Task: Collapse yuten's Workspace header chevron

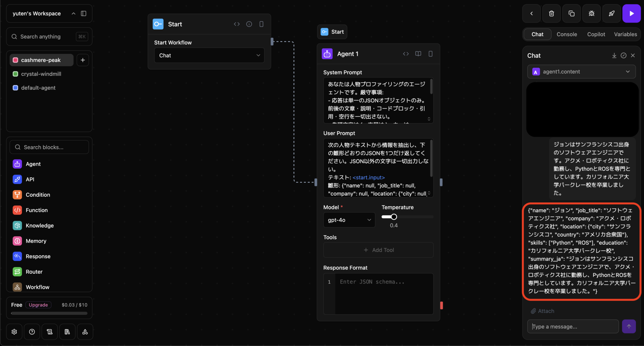Action: point(74,13)
